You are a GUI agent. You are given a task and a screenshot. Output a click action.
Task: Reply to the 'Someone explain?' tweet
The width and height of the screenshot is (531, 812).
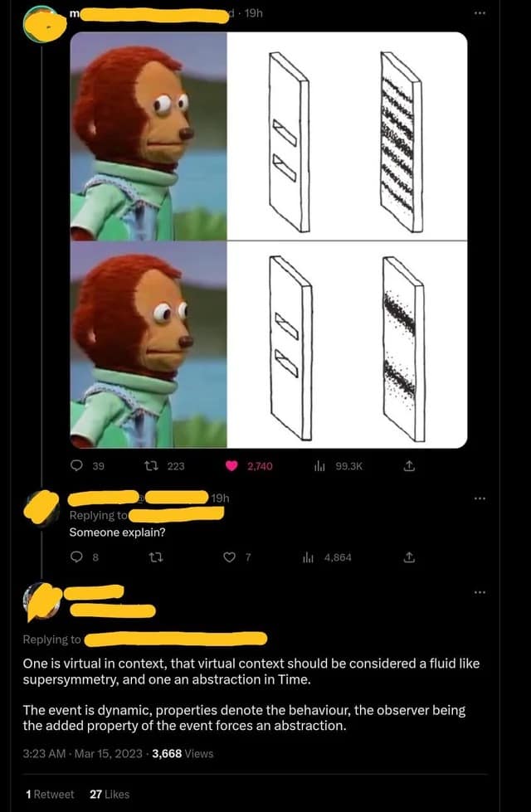pyautogui.click(x=83, y=557)
